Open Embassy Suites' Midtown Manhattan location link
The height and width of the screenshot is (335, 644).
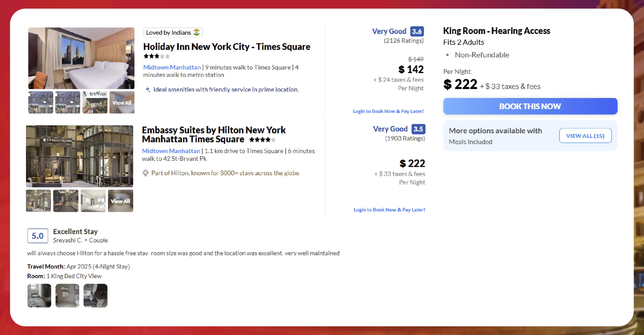[x=171, y=151]
